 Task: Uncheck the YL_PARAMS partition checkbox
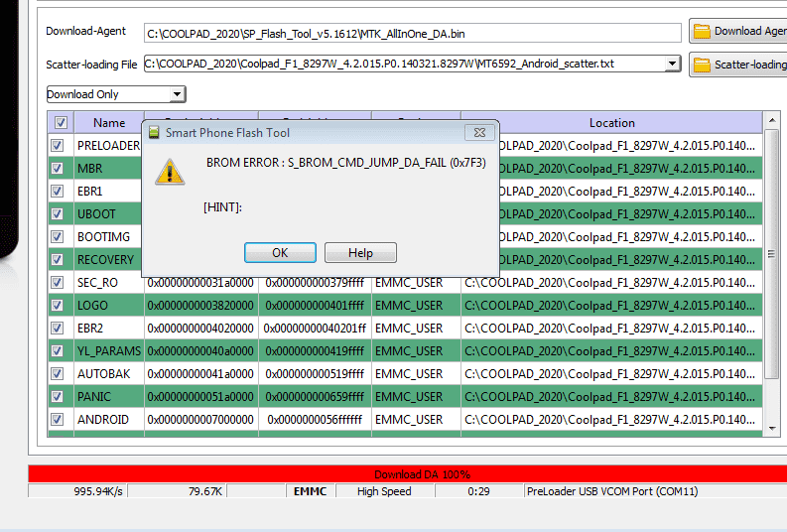coord(58,350)
